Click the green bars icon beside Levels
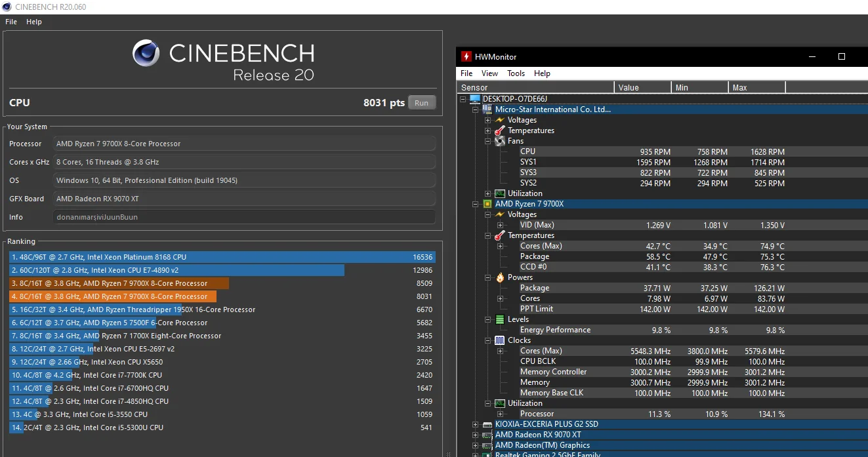This screenshot has width=868, height=457. 500,319
